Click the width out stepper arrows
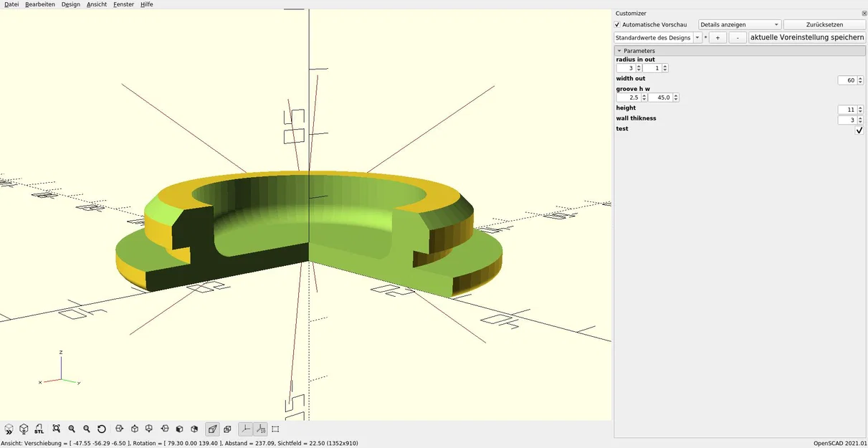 pyautogui.click(x=860, y=80)
